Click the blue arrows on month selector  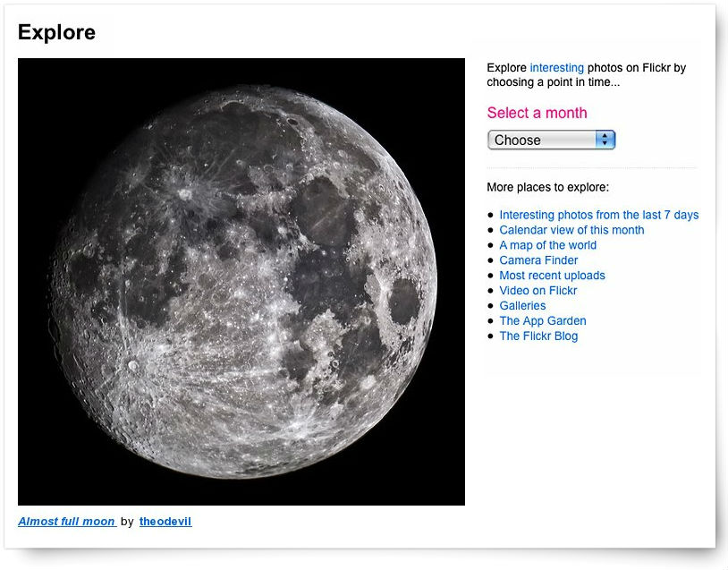click(x=605, y=140)
